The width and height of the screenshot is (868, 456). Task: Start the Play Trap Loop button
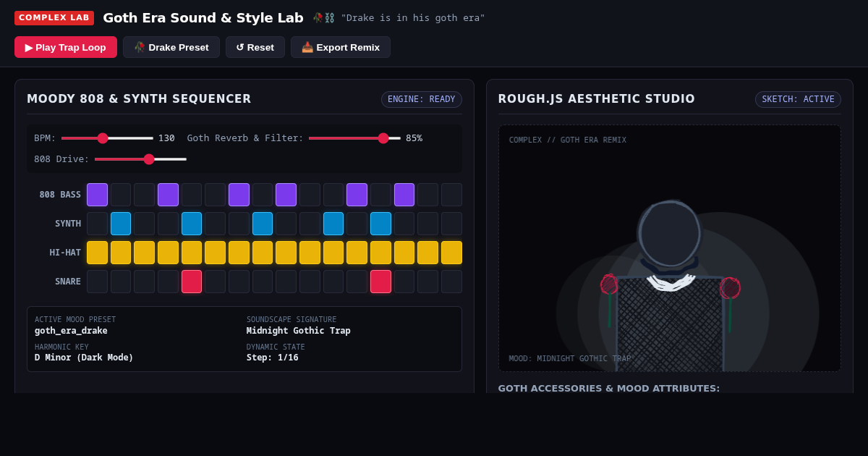coord(66,47)
